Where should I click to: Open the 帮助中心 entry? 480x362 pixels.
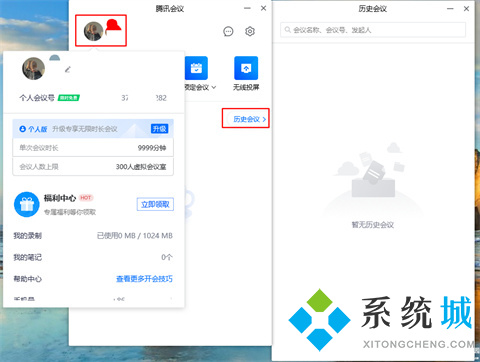[27, 279]
